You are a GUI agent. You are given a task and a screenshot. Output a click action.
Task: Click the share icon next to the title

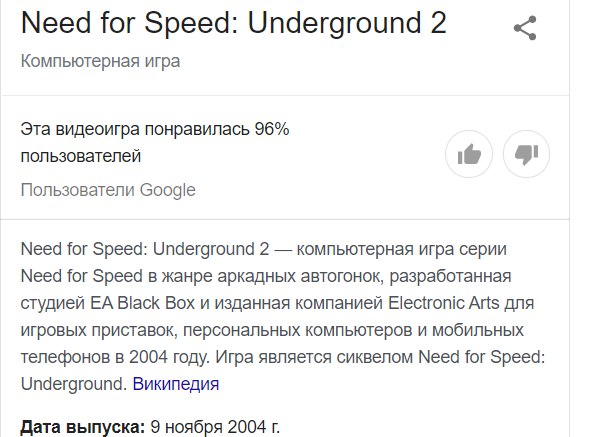pos(525,28)
